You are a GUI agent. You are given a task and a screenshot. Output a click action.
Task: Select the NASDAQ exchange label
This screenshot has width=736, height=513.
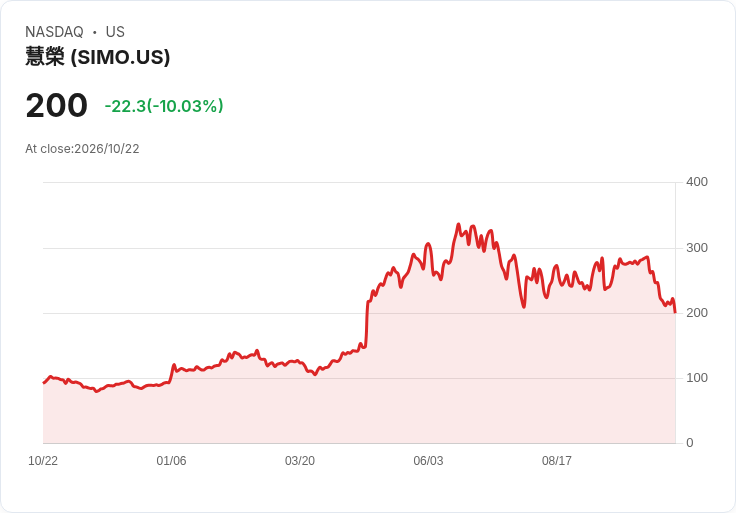click(x=54, y=32)
